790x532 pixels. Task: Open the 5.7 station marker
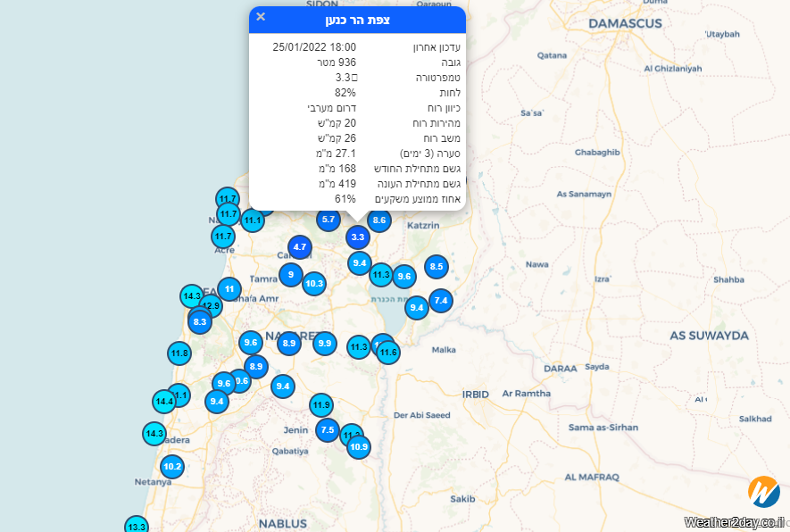328,220
